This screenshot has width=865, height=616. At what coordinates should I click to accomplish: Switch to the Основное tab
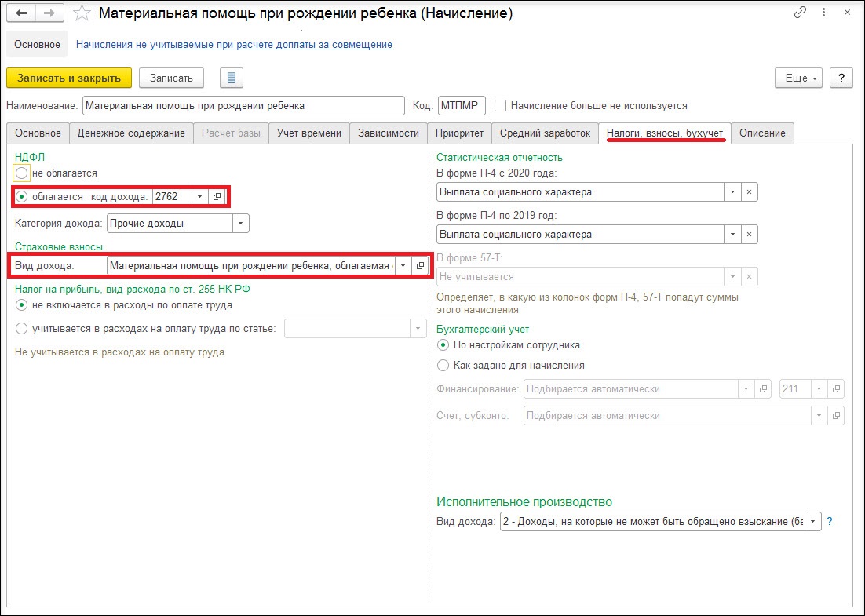pos(38,133)
